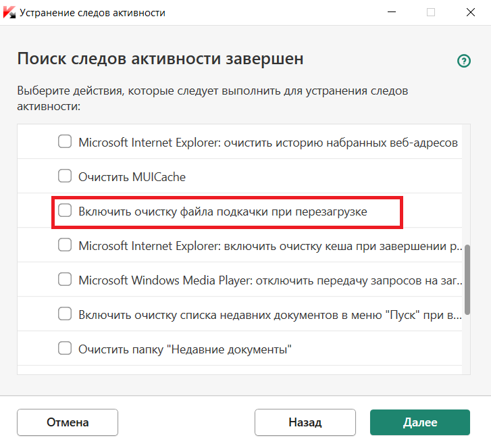Click the Kaspersky logo in the title bar

pyautogui.click(x=10, y=12)
